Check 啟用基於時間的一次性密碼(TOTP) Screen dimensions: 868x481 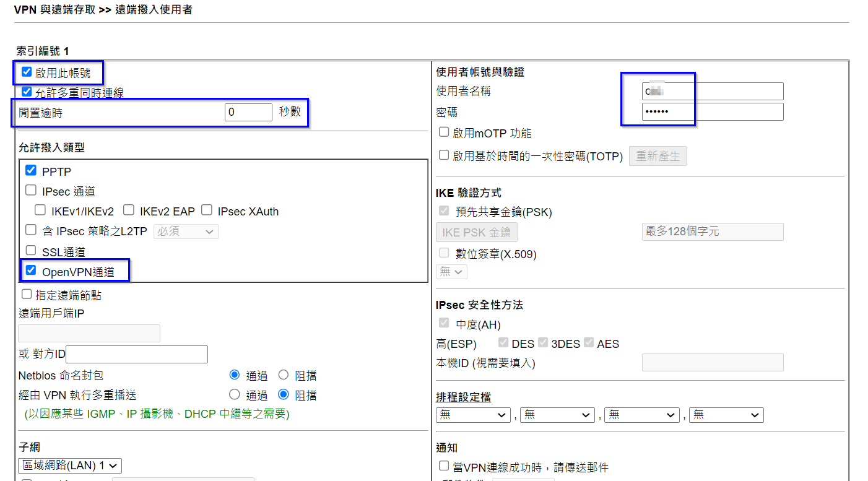coord(443,155)
